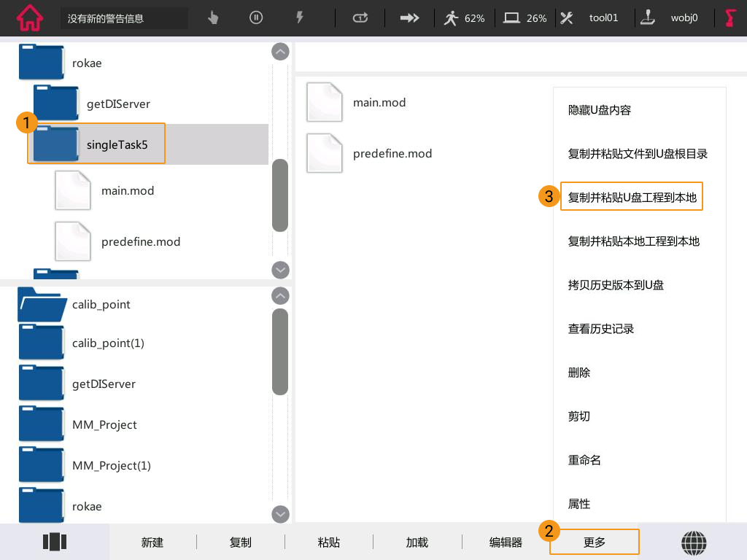Click the red home icon
Viewport: 747px width, 560px height.
tap(29, 17)
